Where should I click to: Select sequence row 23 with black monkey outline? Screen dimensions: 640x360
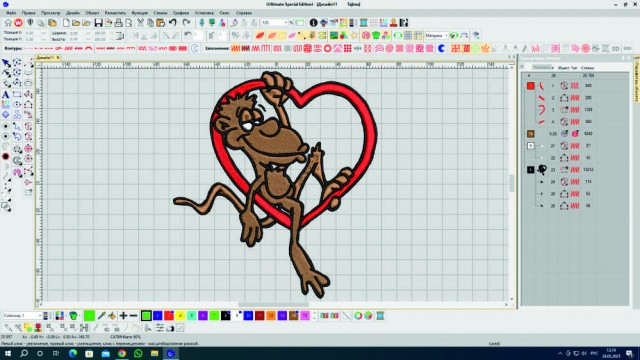(576, 169)
